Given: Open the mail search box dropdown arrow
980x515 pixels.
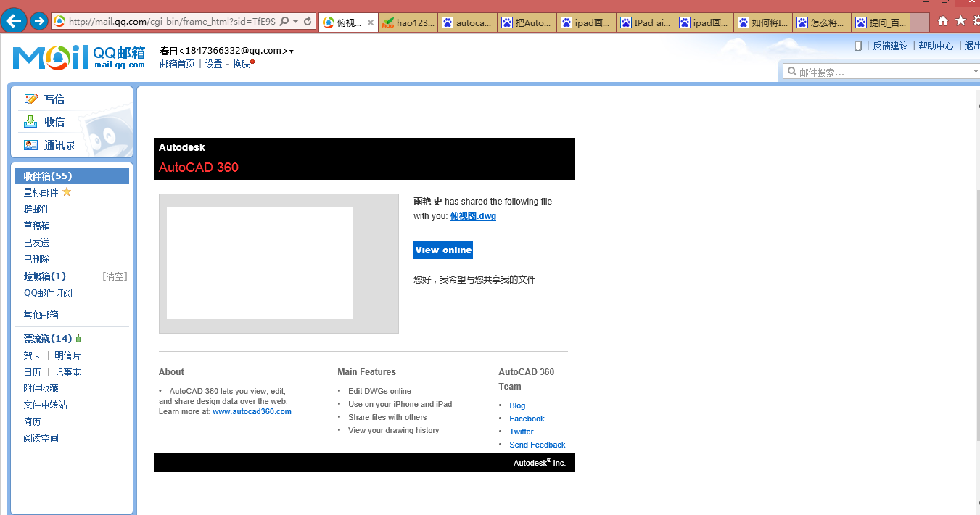Looking at the screenshot, I should click(x=975, y=71).
